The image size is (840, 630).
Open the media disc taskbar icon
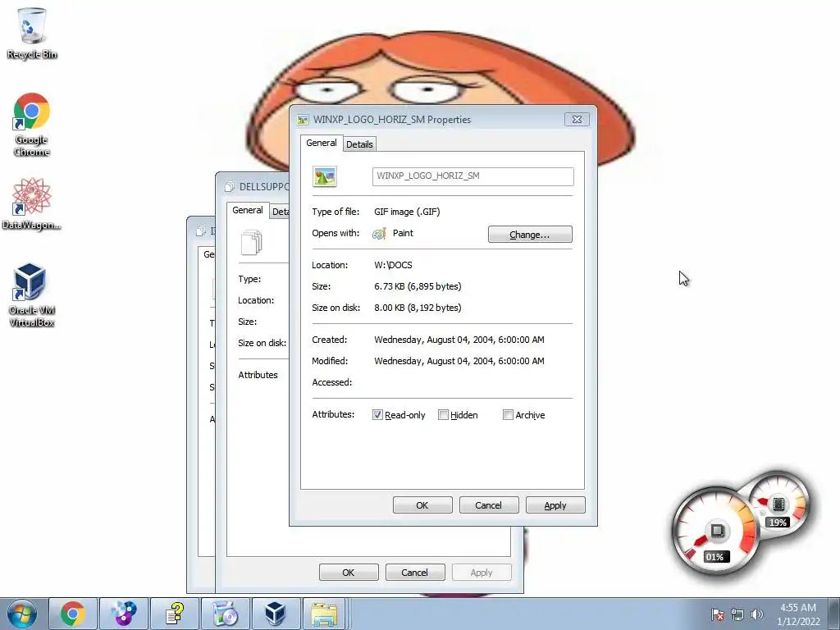(225, 614)
